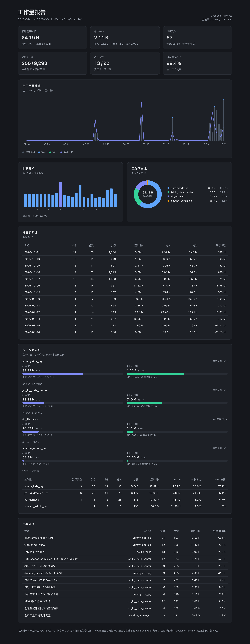This screenshot has height=644, width=250.
Task: Open the KD金蝶-任务中心改造 session row
Action: click(x=125, y=601)
